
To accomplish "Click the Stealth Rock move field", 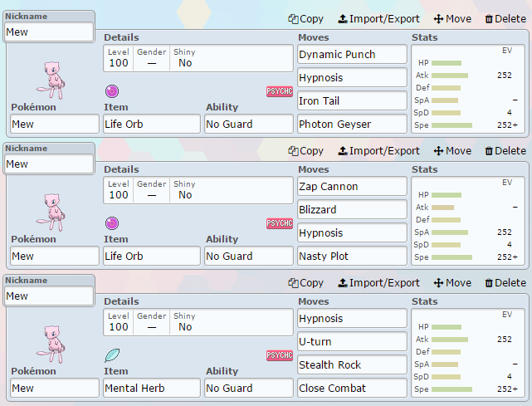I will click(x=352, y=364).
